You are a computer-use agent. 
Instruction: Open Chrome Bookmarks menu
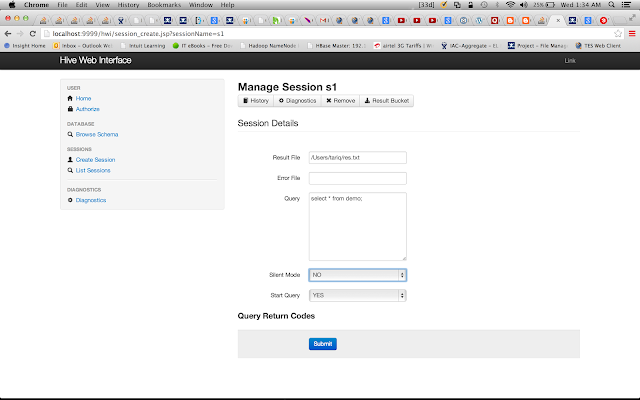click(164, 5)
